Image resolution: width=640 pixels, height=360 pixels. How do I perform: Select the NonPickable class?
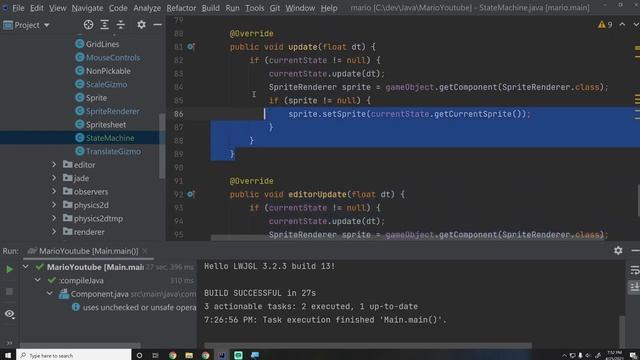108,71
